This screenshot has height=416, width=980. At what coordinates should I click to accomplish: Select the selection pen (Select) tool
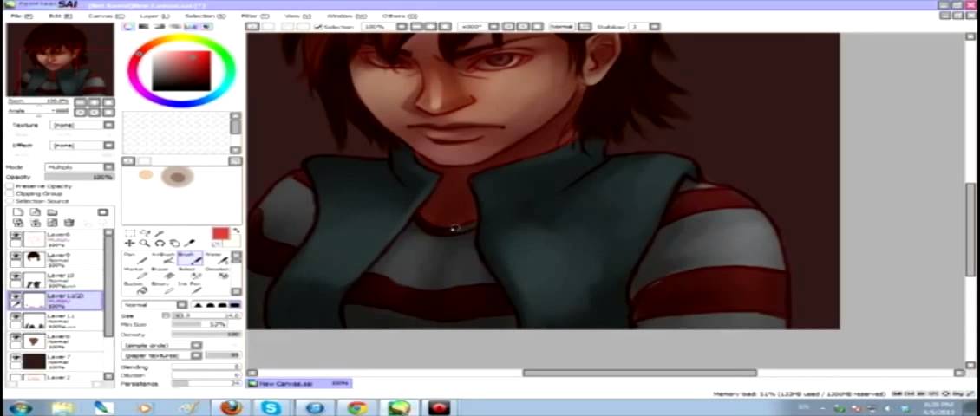point(189,273)
